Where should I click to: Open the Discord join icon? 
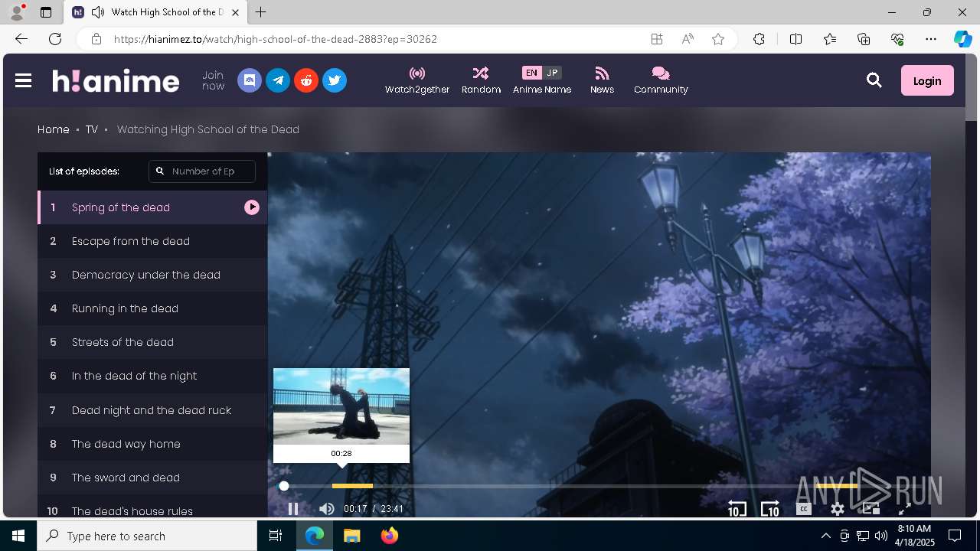[x=250, y=80]
